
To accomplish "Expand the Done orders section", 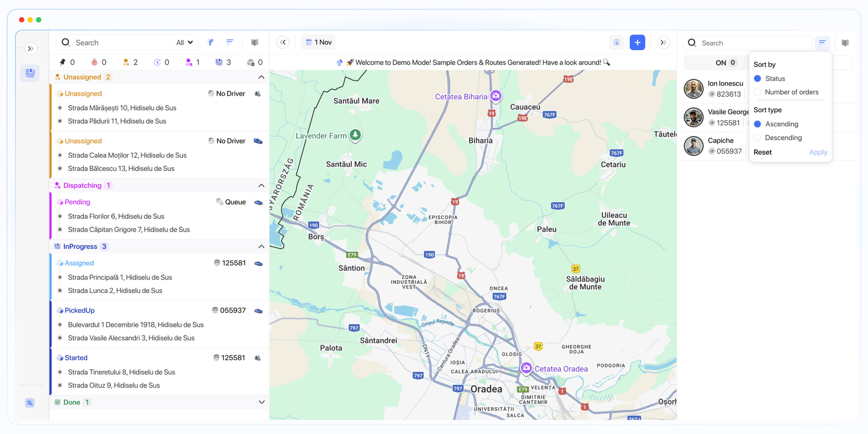I will tap(261, 402).
